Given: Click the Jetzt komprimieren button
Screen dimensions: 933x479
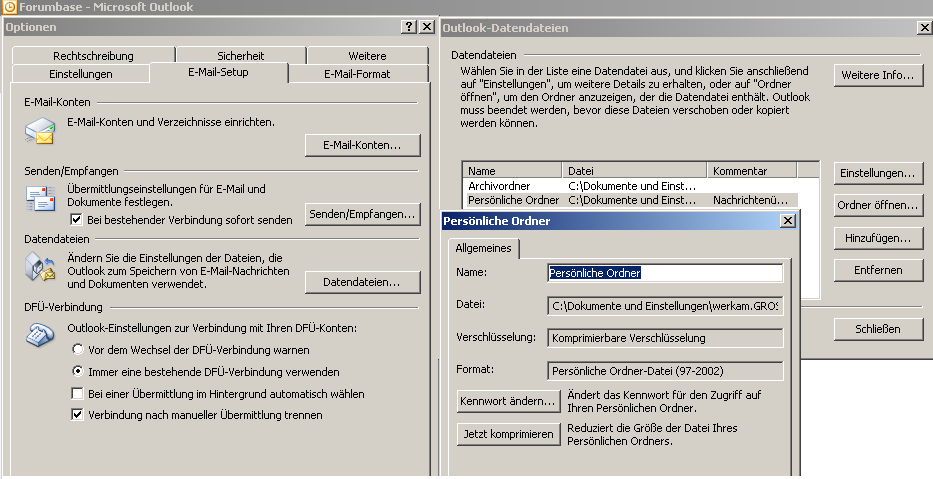Looking at the screenshot, I should tap(508, 434).
